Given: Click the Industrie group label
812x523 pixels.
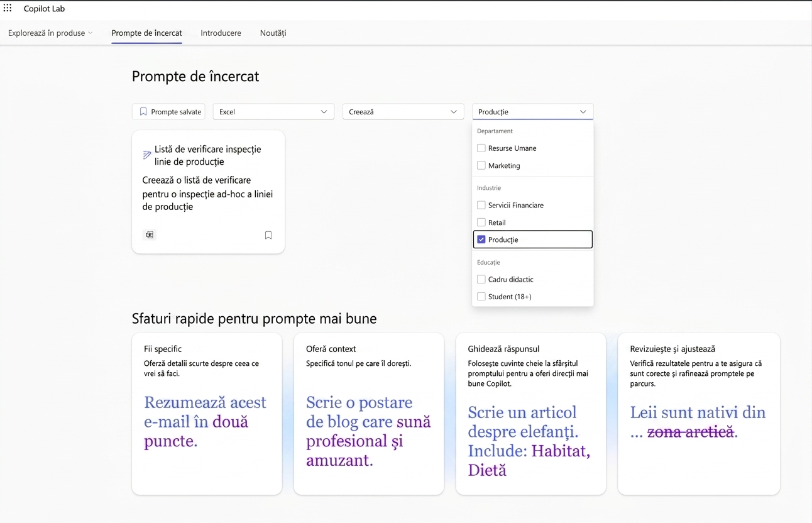Looking at the screenshot, I should pos(489,188).
